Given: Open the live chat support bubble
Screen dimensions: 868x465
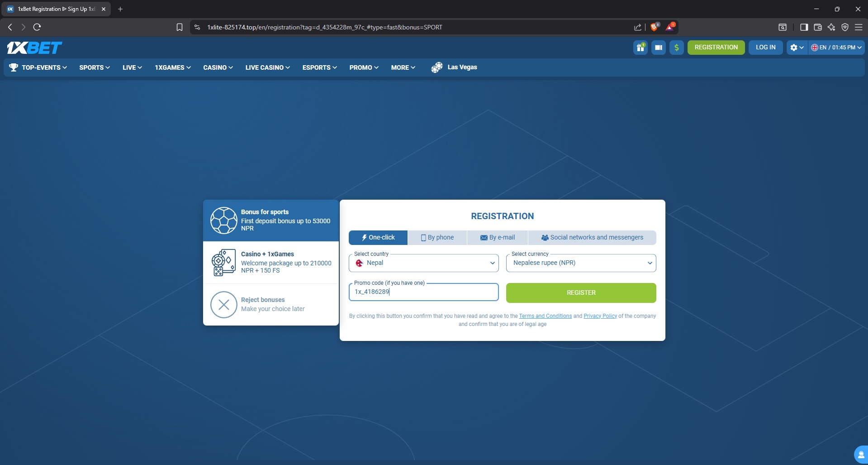Looking at the screenshot, I should click(860, 455).
